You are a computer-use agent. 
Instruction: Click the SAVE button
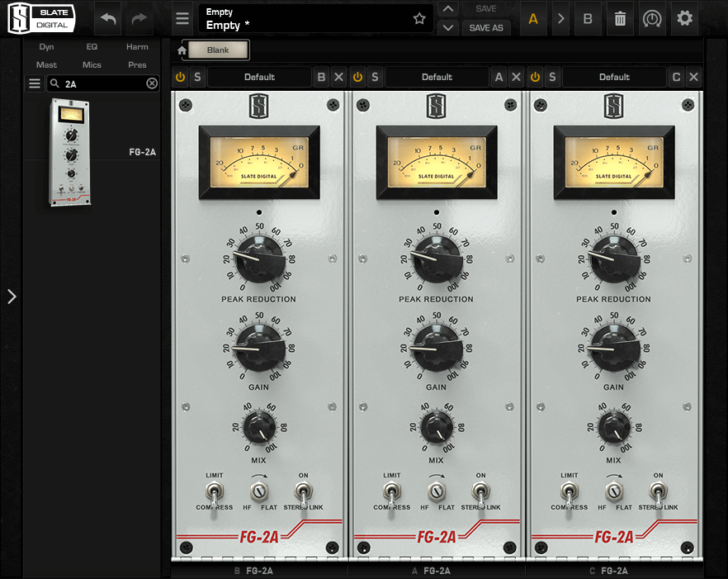coord(486,9)
